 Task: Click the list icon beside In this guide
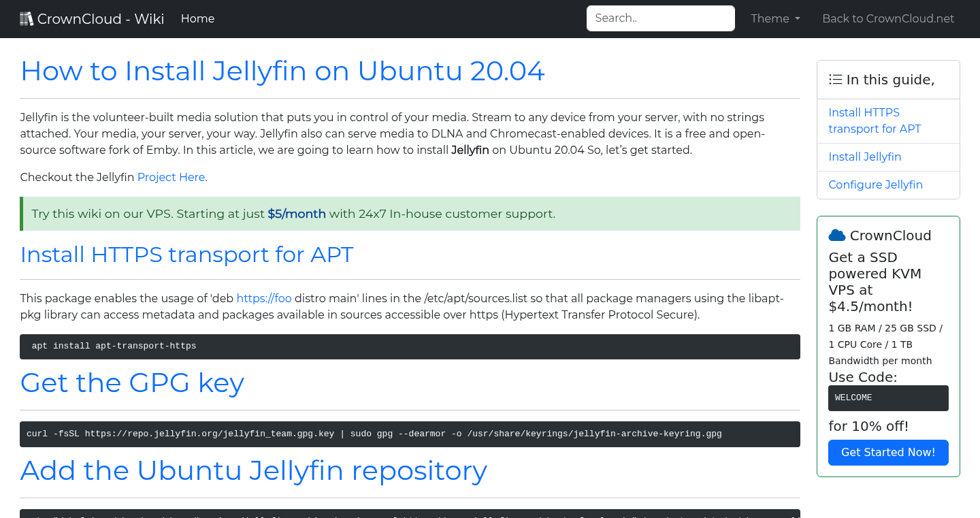(x=836, y=80)
